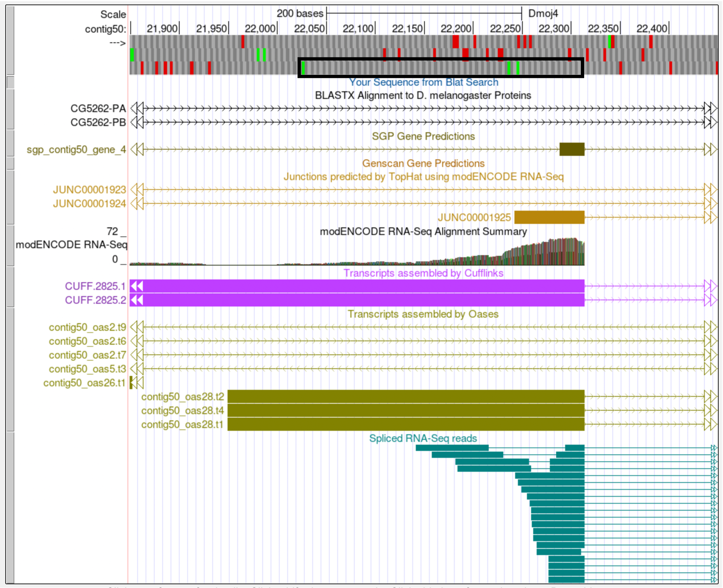Open the BLASTX Alignment to D. melanogaster Proteins title
The image size is (723, 588).
coord(423,95)
